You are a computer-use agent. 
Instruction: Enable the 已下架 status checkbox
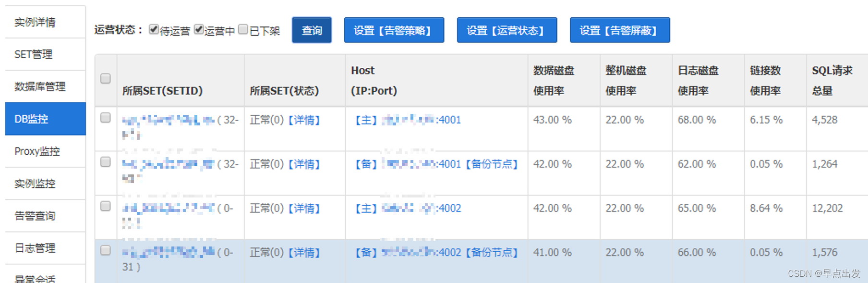tap(243, 30)
